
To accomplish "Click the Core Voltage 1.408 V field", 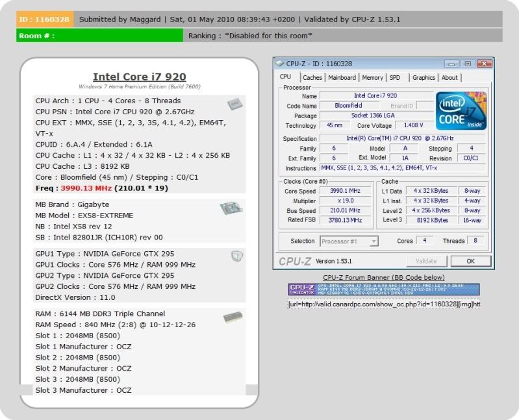I will click(414, 125).
